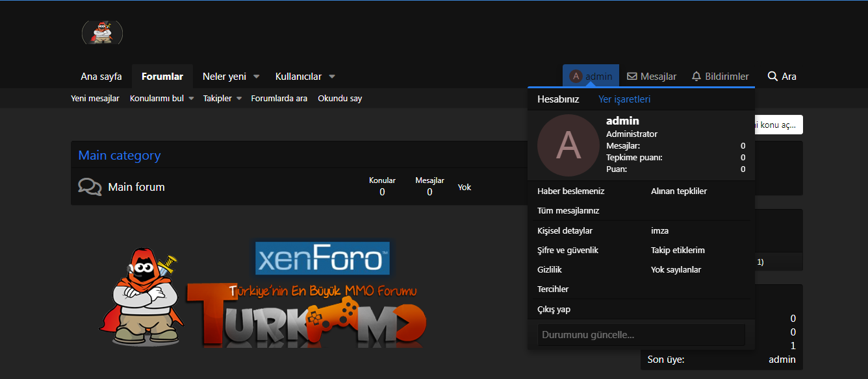Click Okundu say link
This screenshot has width=868, height=379.
[340, 99]
